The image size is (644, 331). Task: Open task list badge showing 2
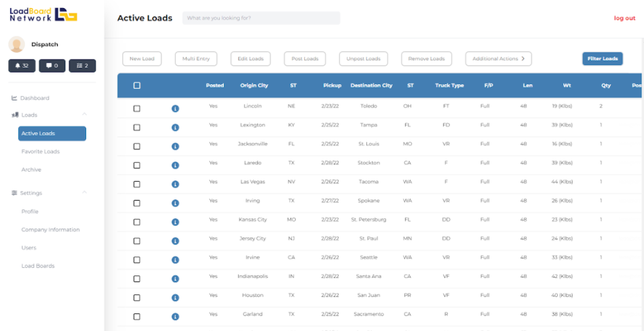pyautogui.click(x=83, y=66)
